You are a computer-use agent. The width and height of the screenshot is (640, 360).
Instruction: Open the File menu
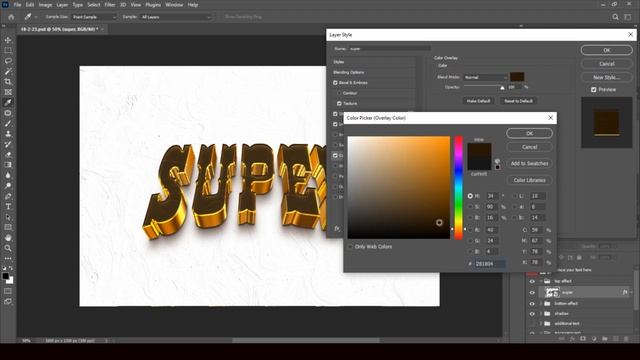tap(17, 5)
